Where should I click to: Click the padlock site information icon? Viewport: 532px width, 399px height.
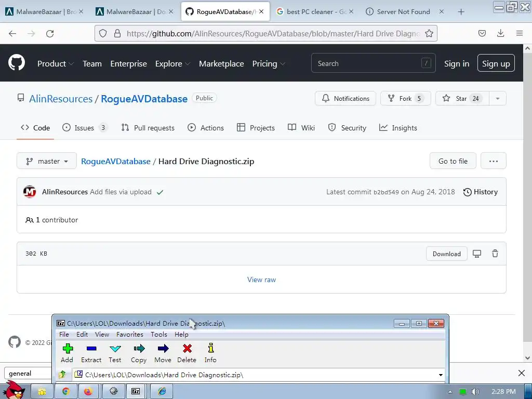click(x=117, y=33)
